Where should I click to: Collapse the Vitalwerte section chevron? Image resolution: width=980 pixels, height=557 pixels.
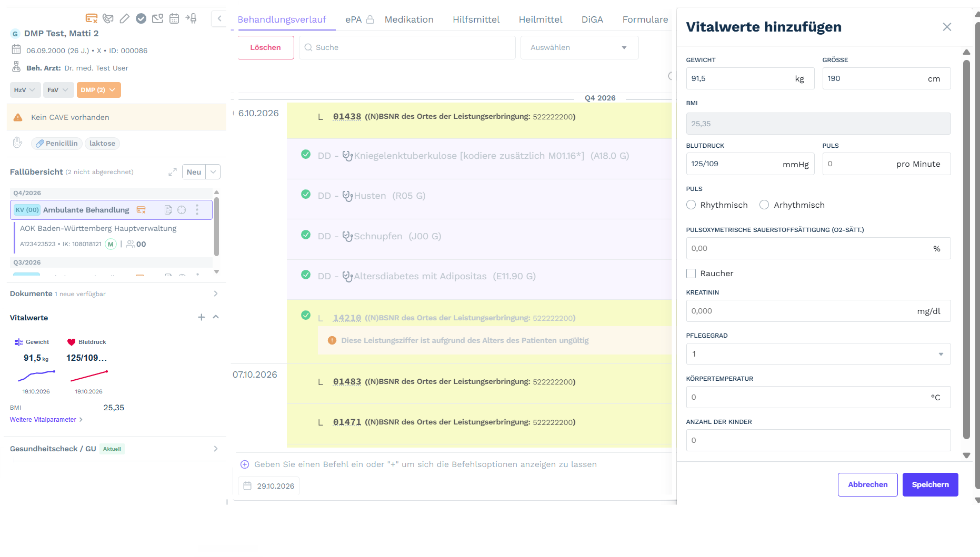click(x=216, y=317)
